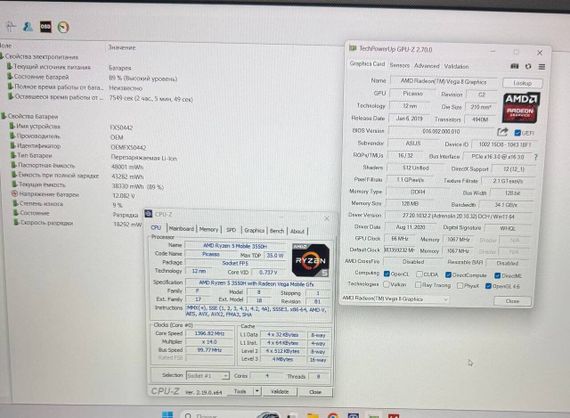This screenshot has height=418, width=570.
Task: Toggle the DirectCompute checkbox
Action: [x=448, y=275]
